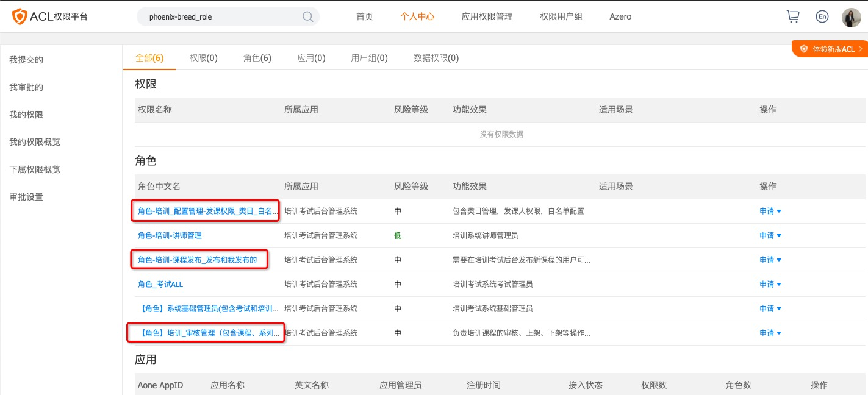Switch to the 权限(0) tab
The height and width of the screenshot is (395, 868).
coord(204,58)
